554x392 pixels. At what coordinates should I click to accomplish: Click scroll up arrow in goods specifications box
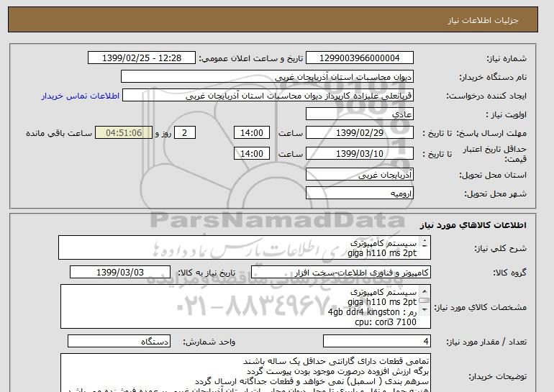point(424,291)
